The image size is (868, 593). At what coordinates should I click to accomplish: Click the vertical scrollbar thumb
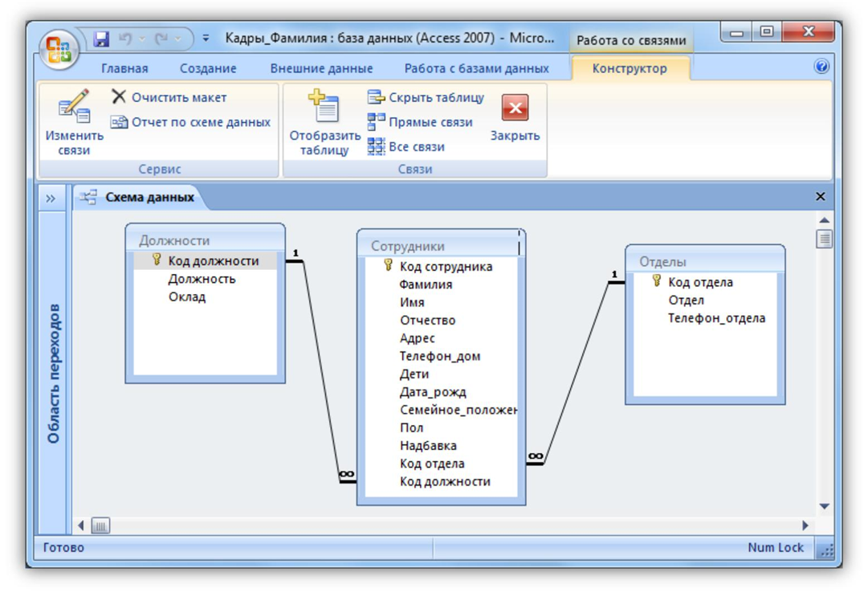824,239
